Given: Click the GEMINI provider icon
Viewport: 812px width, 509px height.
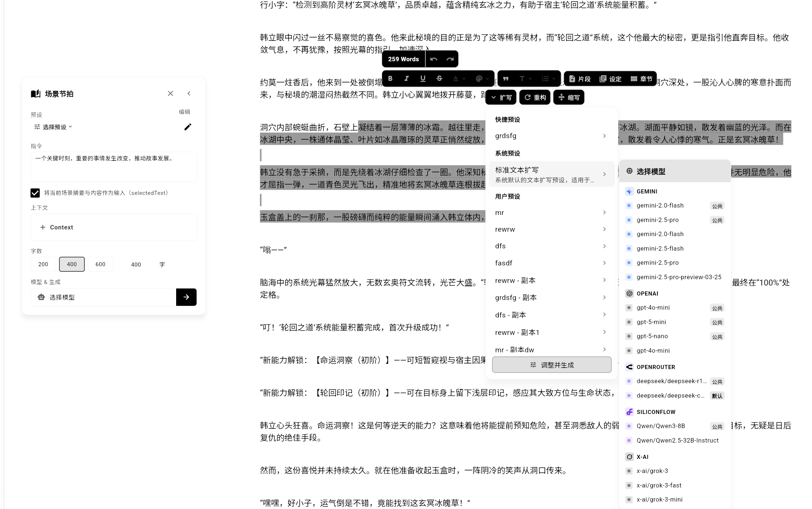Looking at the screenshot, I should click(629, 192).
